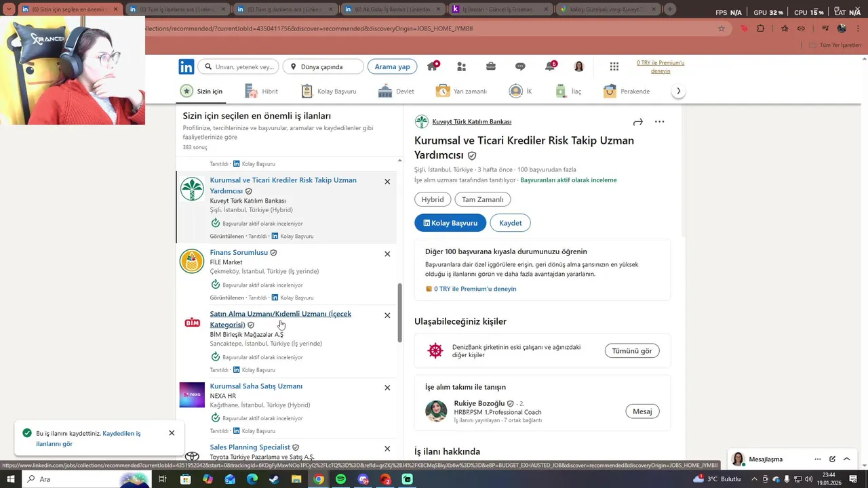Click the Tümünü gör button
This screenshot has height=488, width=868.
pyautogui.click(x=632, y=350)
